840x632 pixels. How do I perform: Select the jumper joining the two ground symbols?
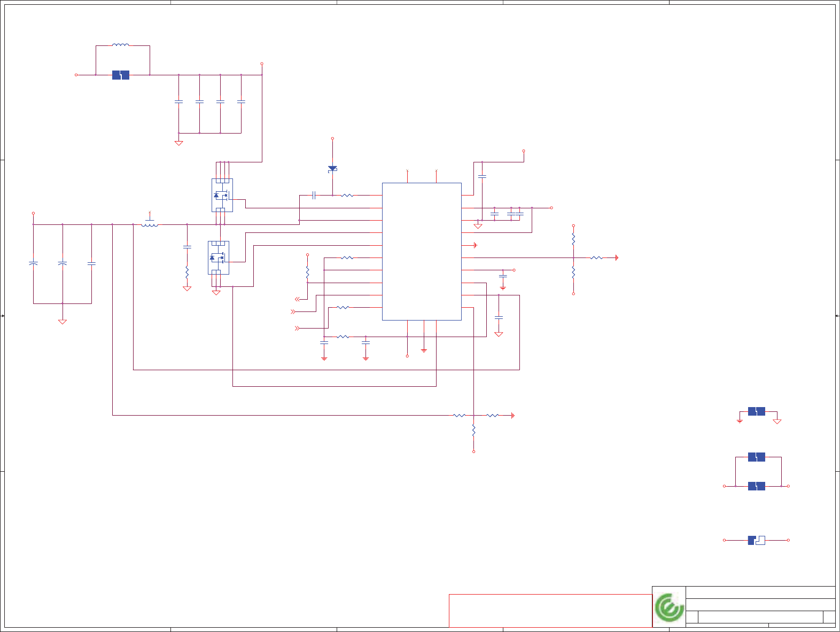pos(757,411)
